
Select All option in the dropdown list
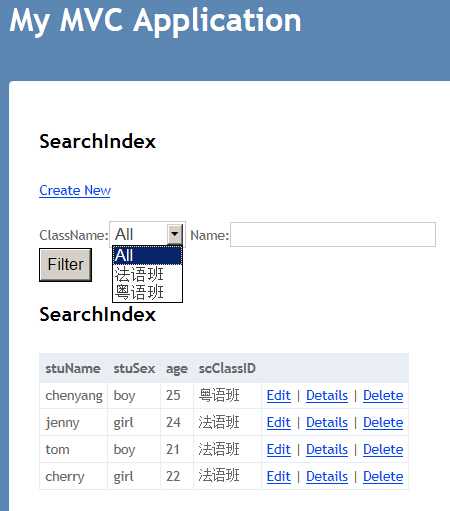click(x=147, y=256)
